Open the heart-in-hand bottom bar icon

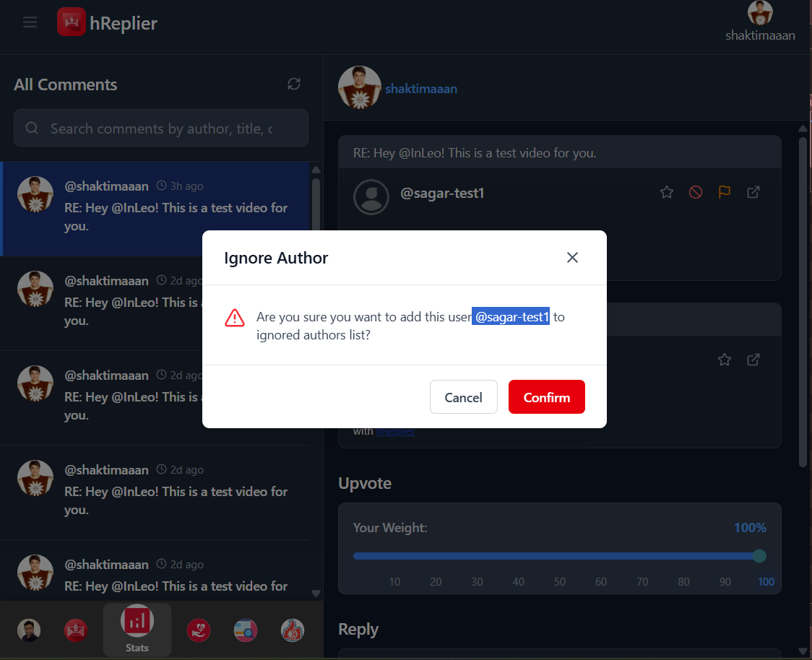point(199,630)
